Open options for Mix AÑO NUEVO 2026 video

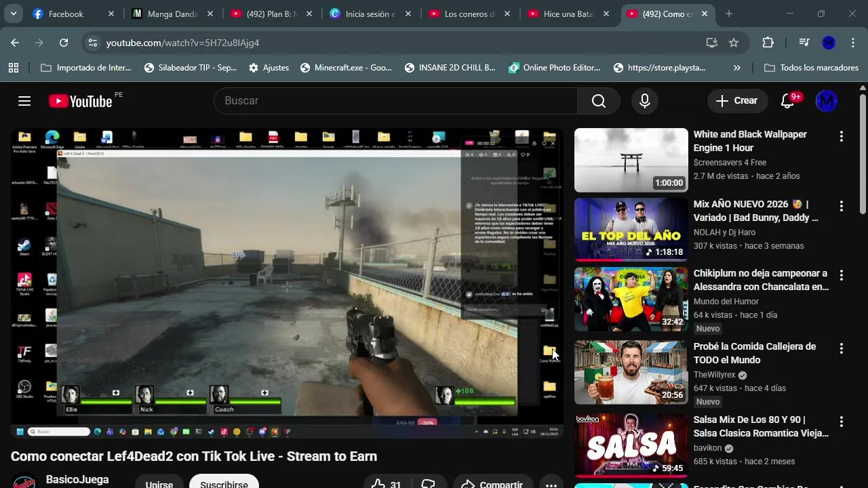coord(842,206)
